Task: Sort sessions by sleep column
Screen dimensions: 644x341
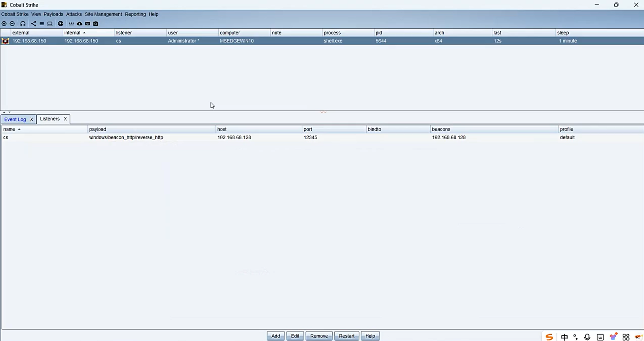Action: [x=600, y=33]
